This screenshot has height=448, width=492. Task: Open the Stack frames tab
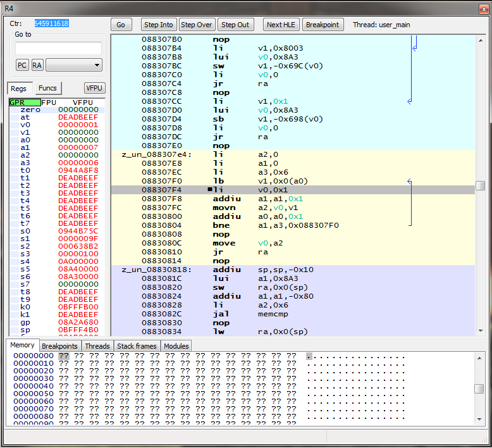click(x=137, y=346)
